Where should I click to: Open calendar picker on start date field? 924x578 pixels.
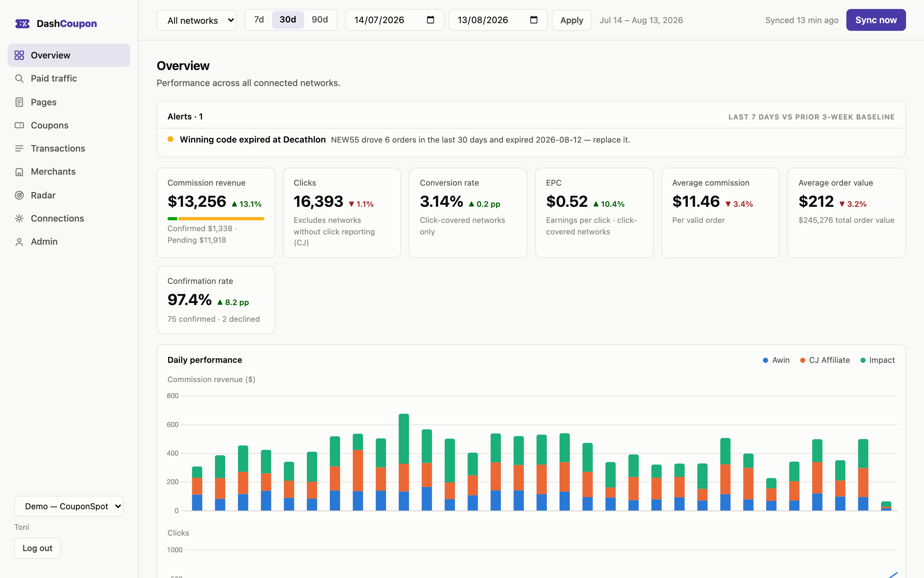[430, 20]
